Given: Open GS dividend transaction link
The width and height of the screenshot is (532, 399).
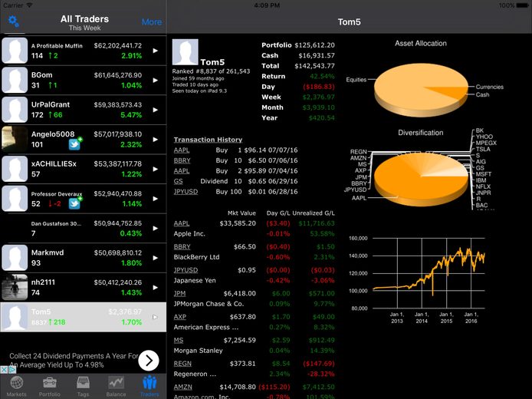Looking at the screenshot, I should (178, 181).
